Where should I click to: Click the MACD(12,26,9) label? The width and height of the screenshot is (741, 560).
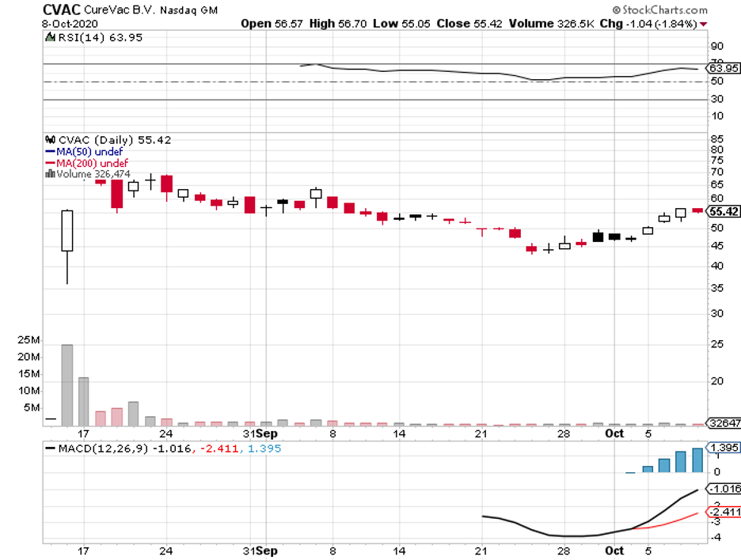point(104,448)
